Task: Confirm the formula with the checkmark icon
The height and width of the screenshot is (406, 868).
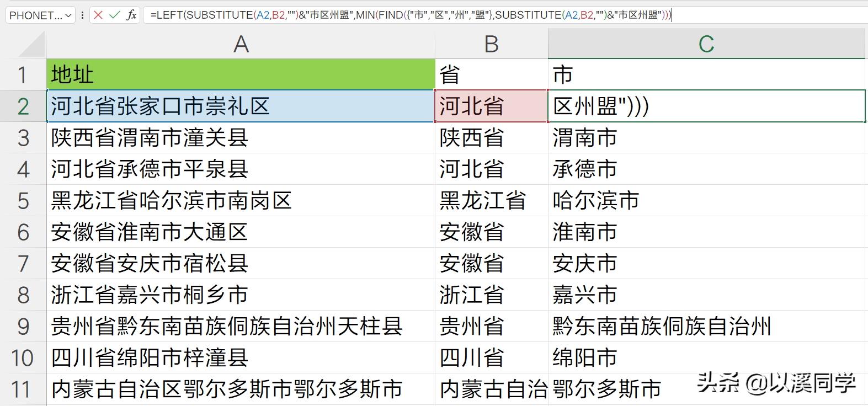Action: [x=115, y=15]
